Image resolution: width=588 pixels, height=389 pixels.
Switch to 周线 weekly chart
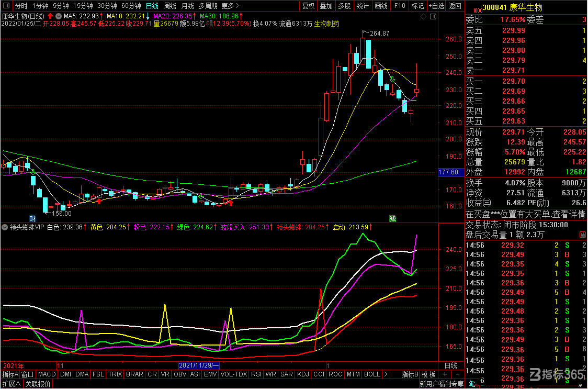coord(170,6)
